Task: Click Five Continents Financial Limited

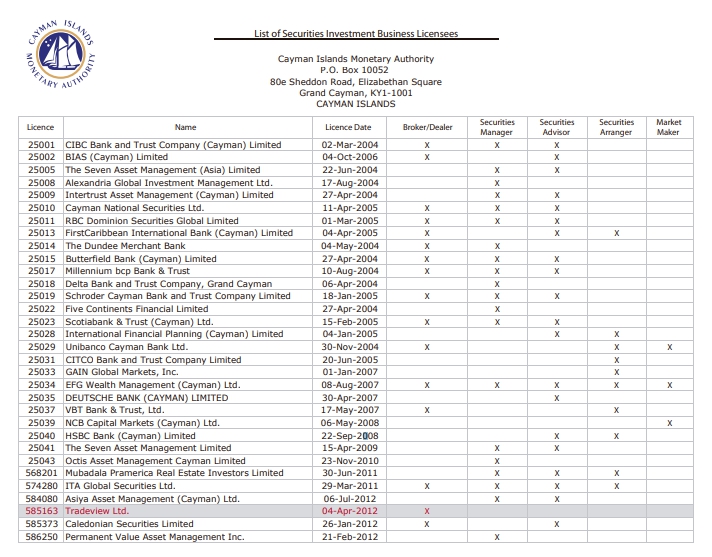Action: [137, 309]
